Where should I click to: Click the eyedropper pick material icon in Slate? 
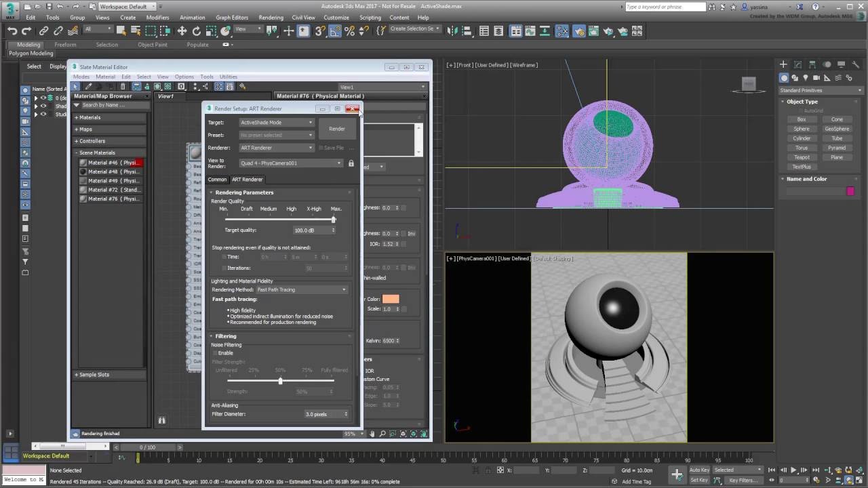point(88,87)
